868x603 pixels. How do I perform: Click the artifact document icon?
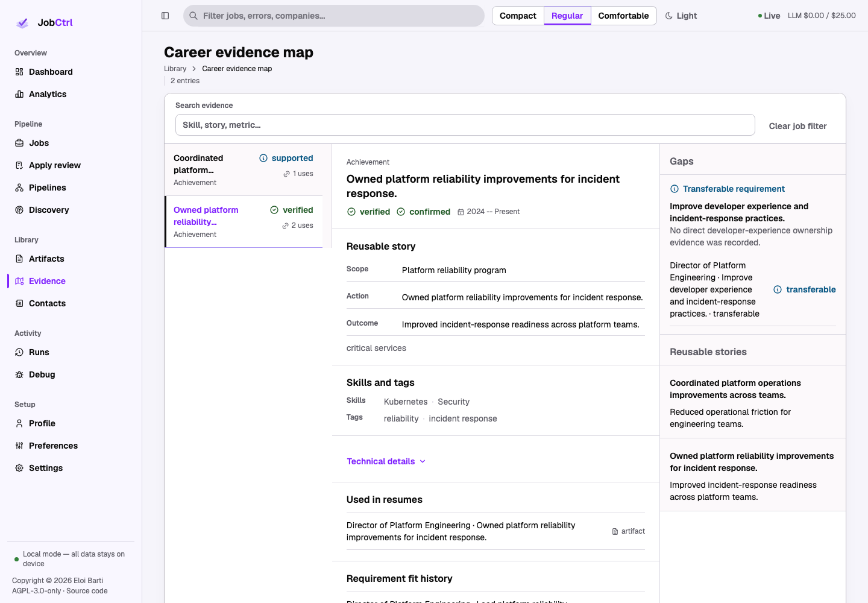pos(615,531)
